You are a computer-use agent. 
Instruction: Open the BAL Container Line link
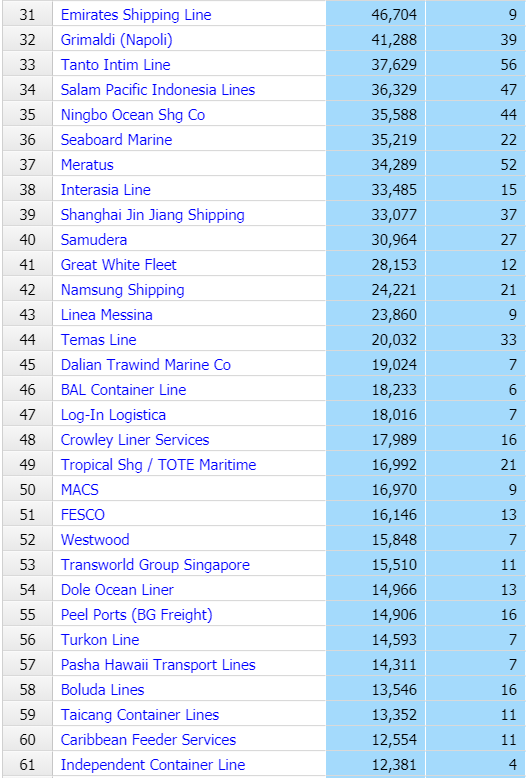(124, 389)
